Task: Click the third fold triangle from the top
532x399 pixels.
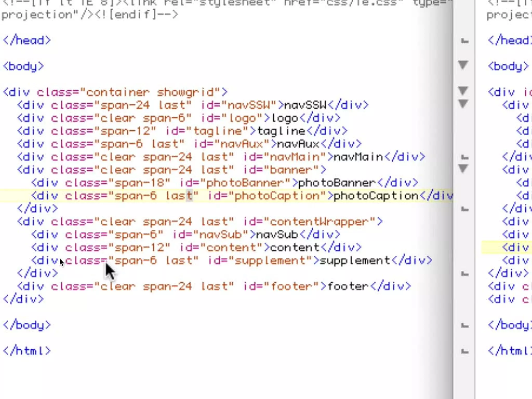Action: point(463,104)
